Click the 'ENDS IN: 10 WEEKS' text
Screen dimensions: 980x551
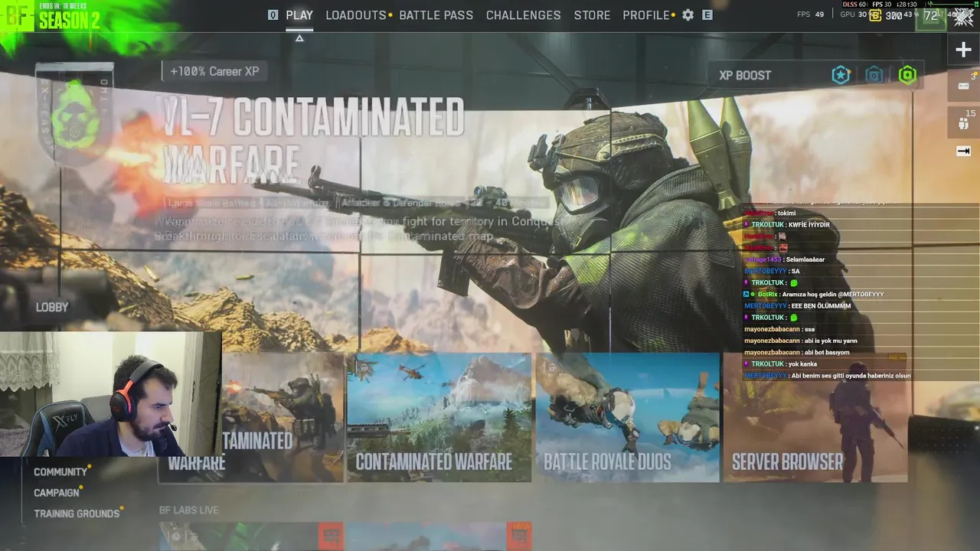pos(63,5)
